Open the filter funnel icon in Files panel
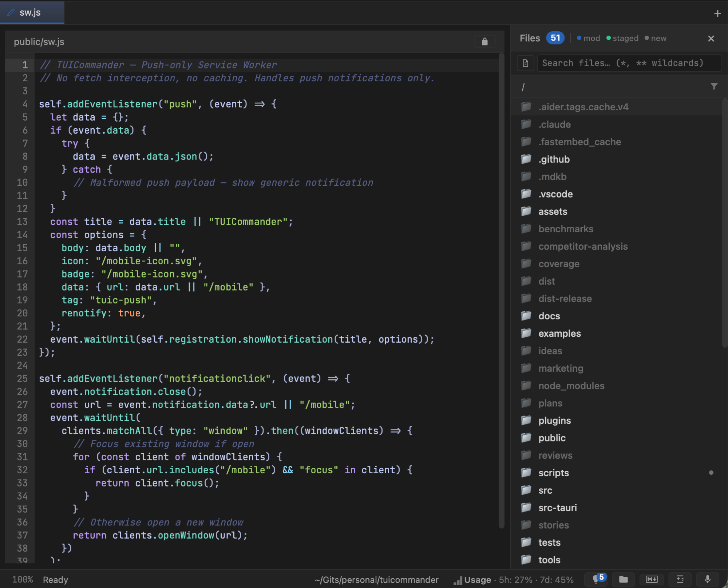 coord(714,86)
